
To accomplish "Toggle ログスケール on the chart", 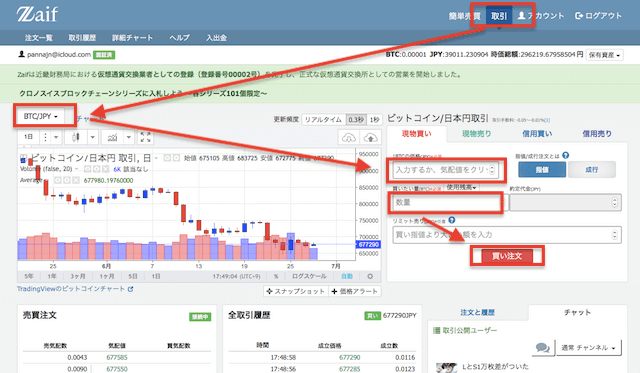I will click(x=309, y=276).
